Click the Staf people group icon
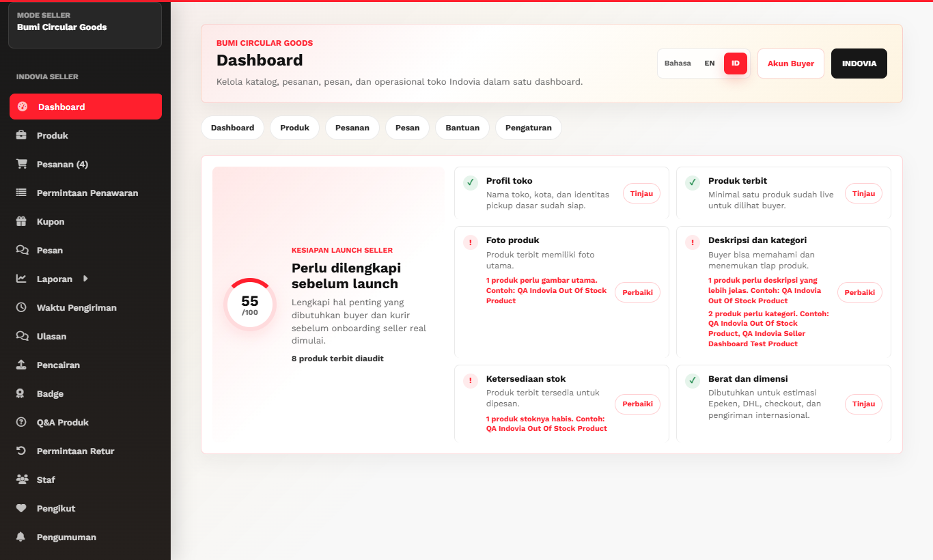 click(22, 479)
